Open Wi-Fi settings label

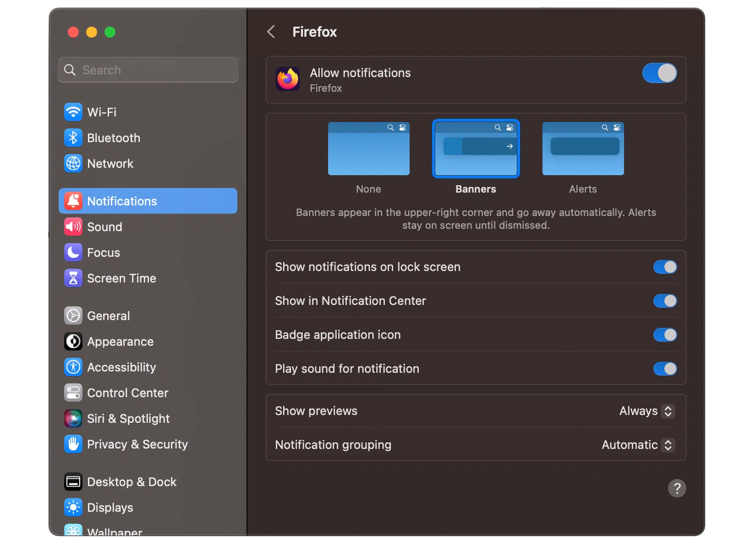coord(102,112)
